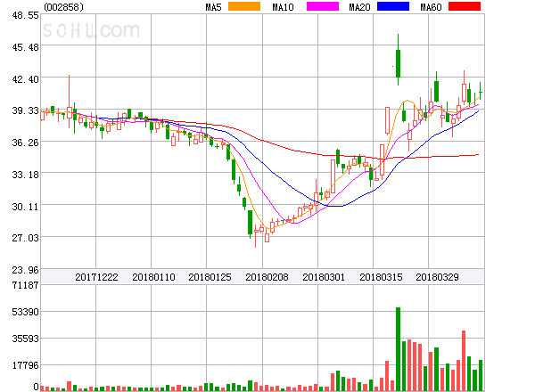Click the 39.33 price axis label
Screen dimensions: 535x392
click(x=25, y=110)
